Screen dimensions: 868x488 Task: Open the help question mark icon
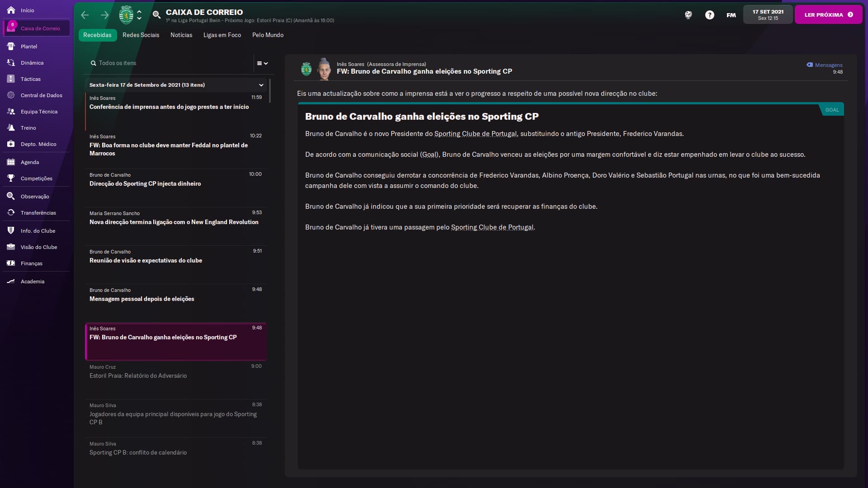tap(710, 15)
